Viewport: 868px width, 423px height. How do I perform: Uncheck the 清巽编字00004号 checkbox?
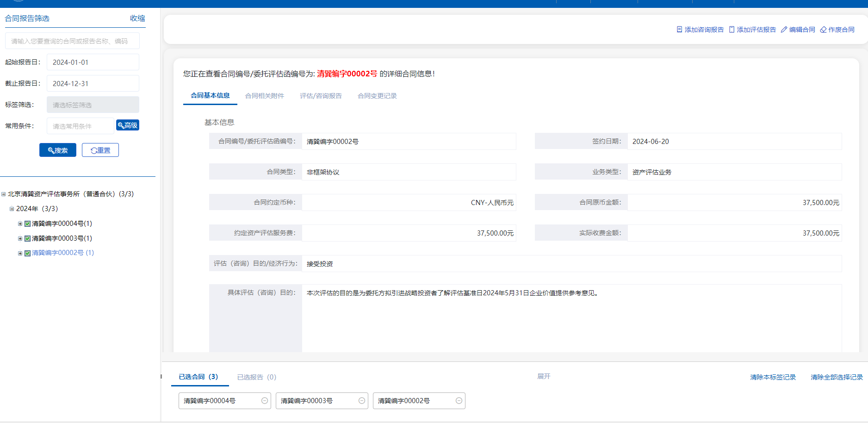(x=28, y=224)
